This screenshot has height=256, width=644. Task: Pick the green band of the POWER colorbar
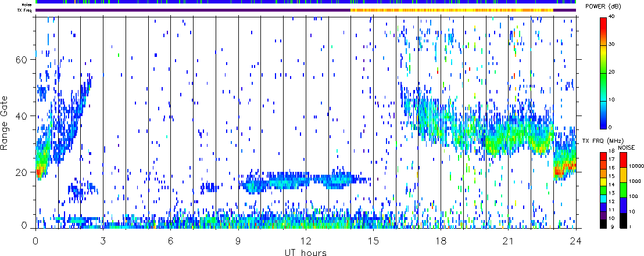[x=604, y=79]
